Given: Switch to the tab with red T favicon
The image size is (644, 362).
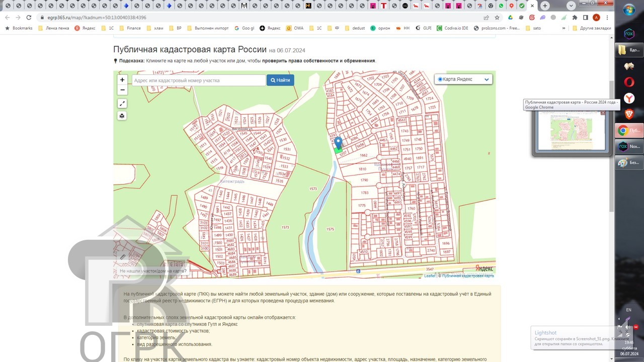Looking at the screenshot, I should (x=384, y=6).
